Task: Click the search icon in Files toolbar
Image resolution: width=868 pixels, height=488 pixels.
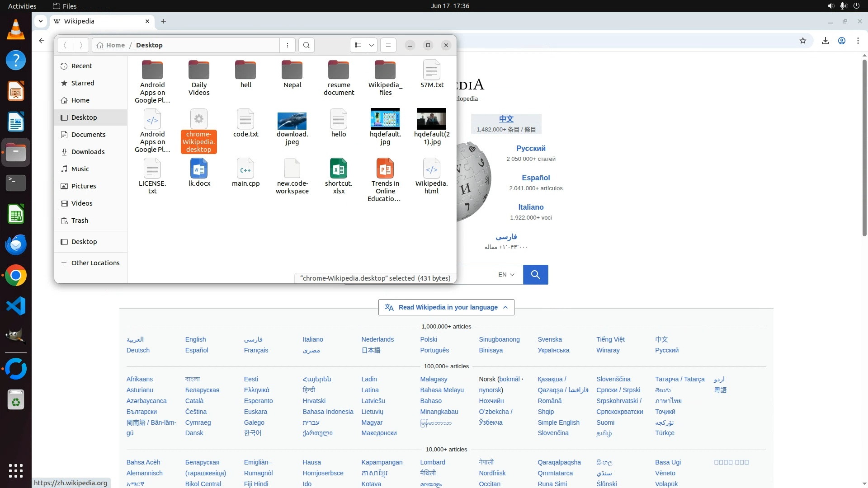Action: point(307,45)
